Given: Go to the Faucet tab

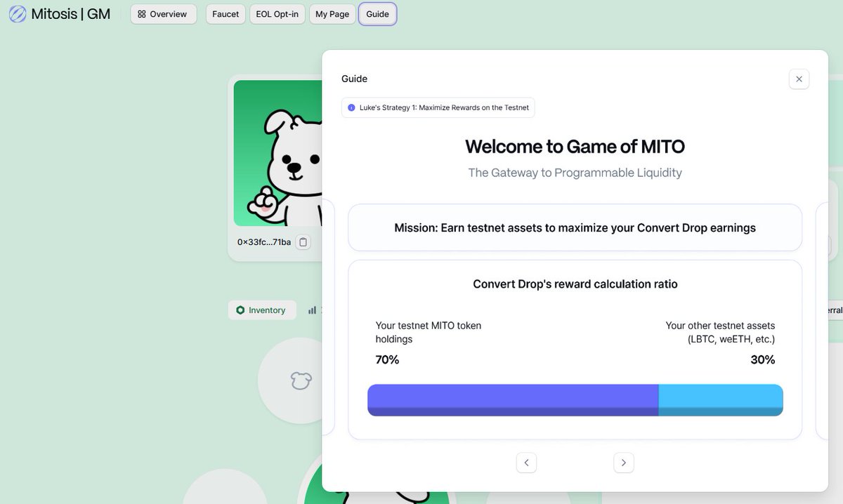Looking at the screenshot, I should [x=226, y=14].
